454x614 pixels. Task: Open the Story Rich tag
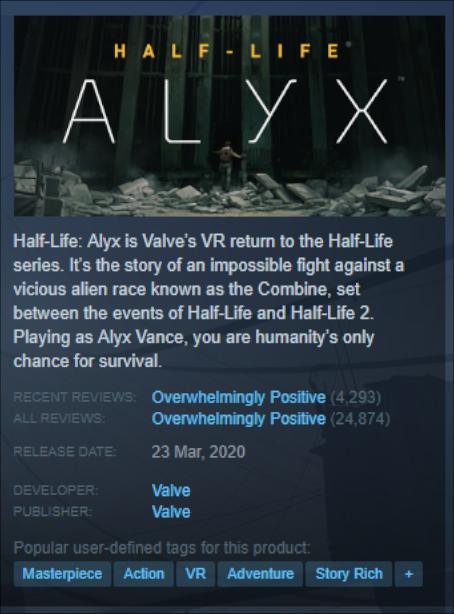pos(349,574)
